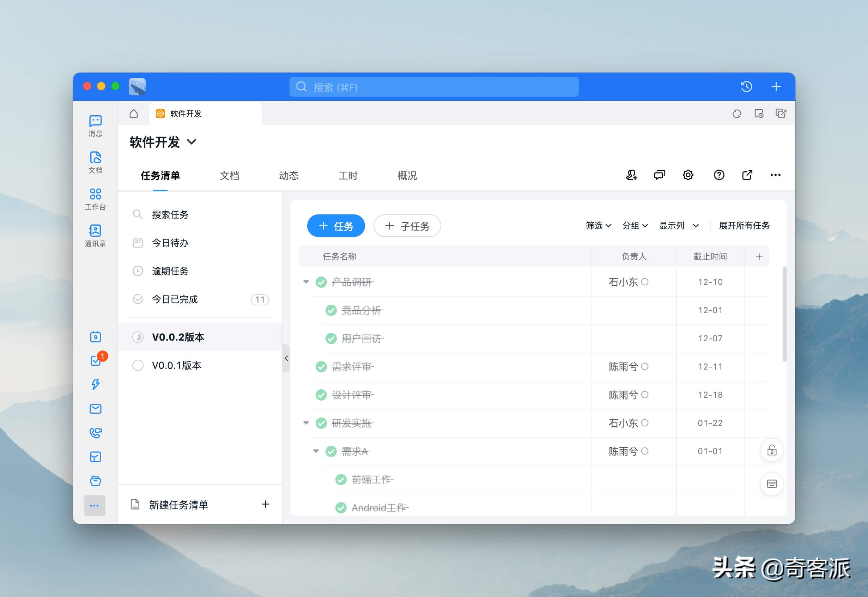Switch to the 文档 project tab

pyautogui.click(x=229, y=176)
